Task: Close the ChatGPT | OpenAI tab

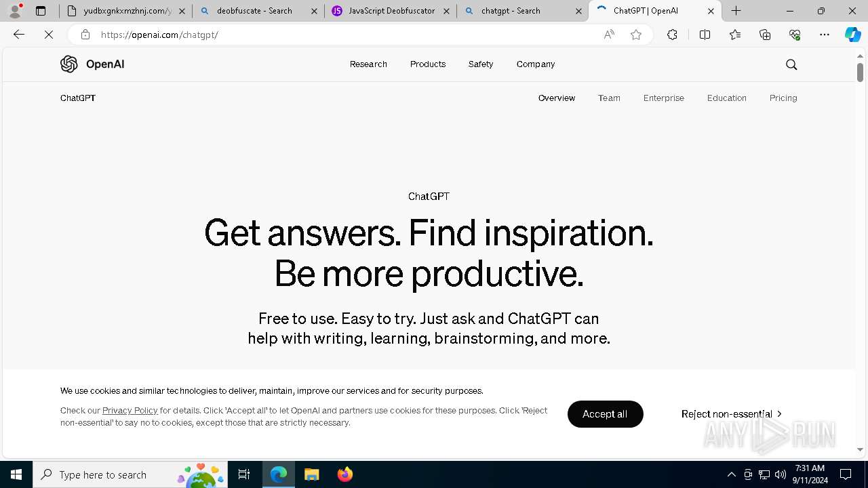Action: point(711,11)
